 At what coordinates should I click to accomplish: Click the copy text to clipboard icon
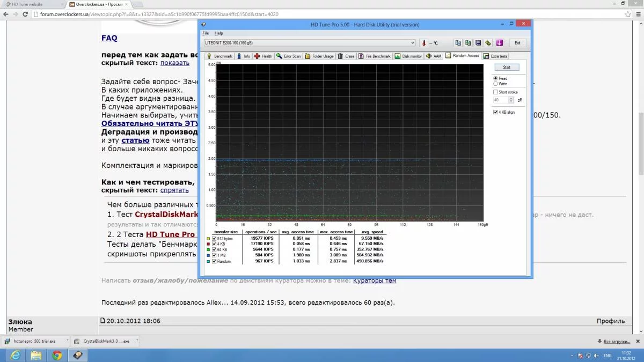(458, 43)
